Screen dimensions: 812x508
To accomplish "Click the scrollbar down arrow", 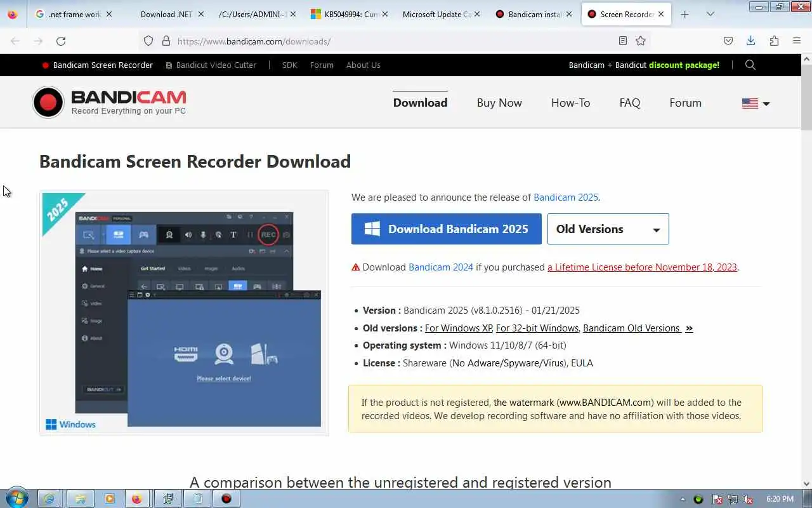I will tap(806, 484).
